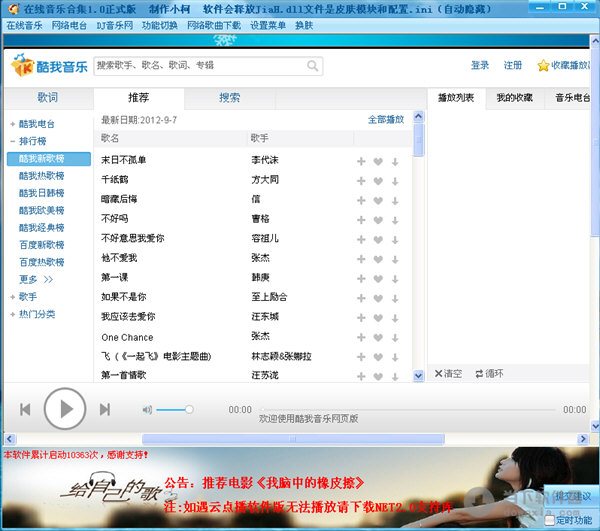Enable the 定时功能 checkbox

pyautogui.click(x=549, y=520)
